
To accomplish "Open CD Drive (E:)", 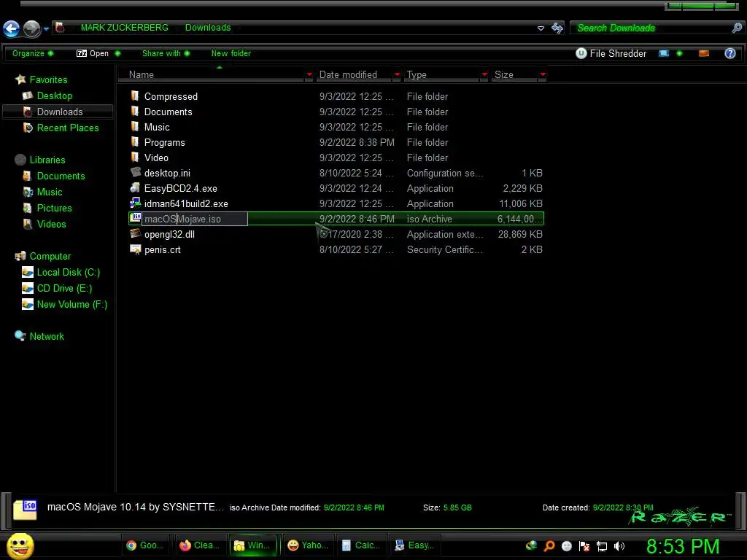I will 64,288.
